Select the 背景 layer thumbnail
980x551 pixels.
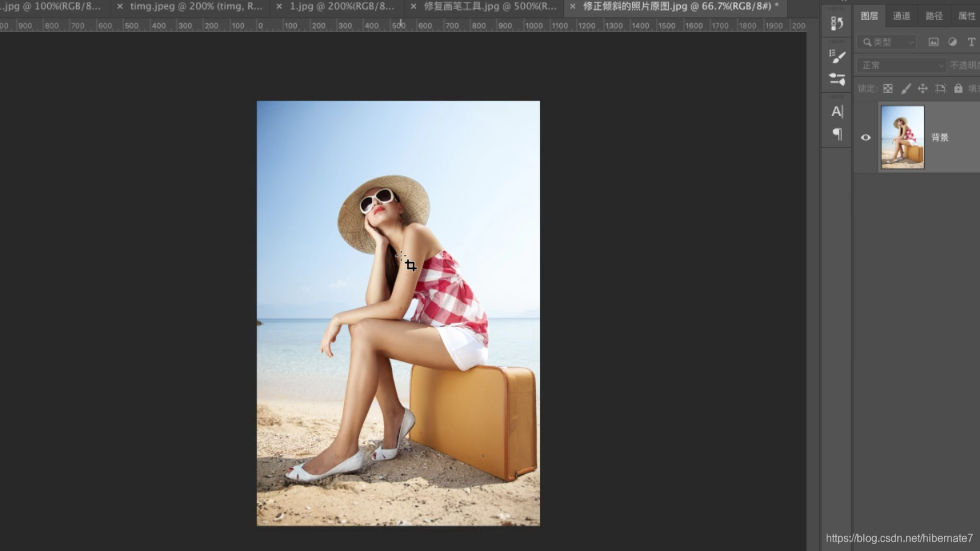tap(902, 137)
